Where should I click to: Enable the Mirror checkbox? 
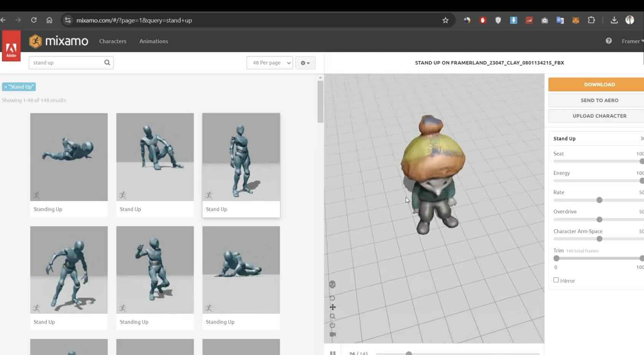(x=556, y=280)
